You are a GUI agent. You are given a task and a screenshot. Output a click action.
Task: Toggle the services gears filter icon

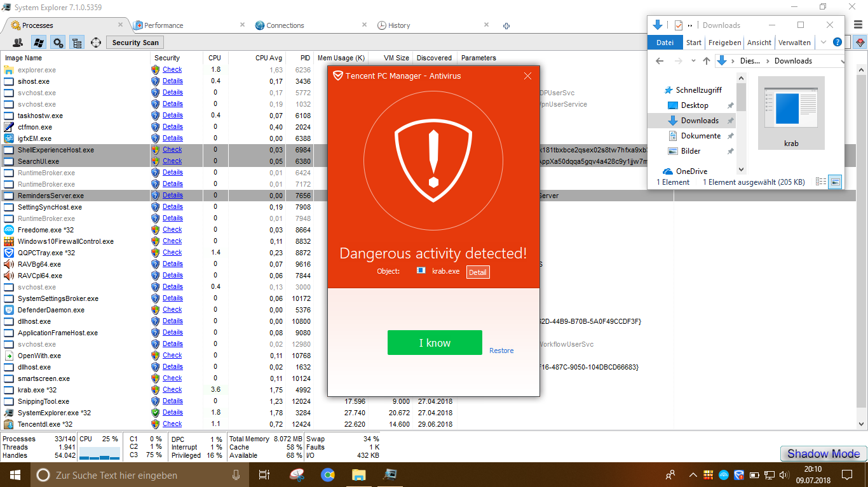point(58,43)
